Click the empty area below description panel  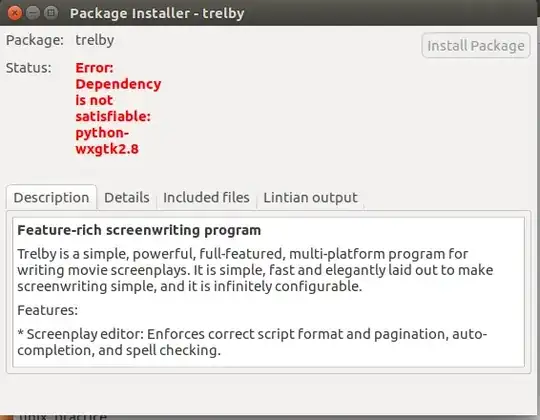(269, 394)
